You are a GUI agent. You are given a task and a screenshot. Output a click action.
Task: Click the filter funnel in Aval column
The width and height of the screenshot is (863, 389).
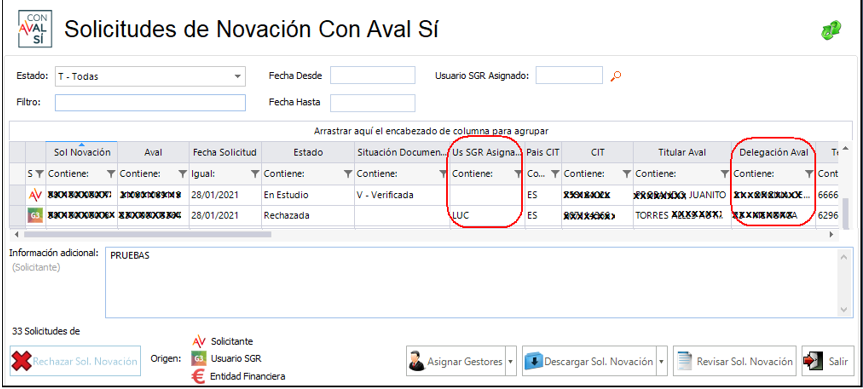click(x=182, y=174)
